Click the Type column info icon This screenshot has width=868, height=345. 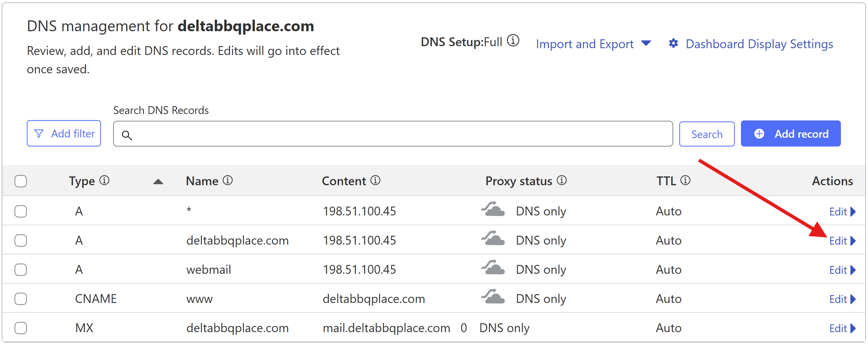coord(104,180)
